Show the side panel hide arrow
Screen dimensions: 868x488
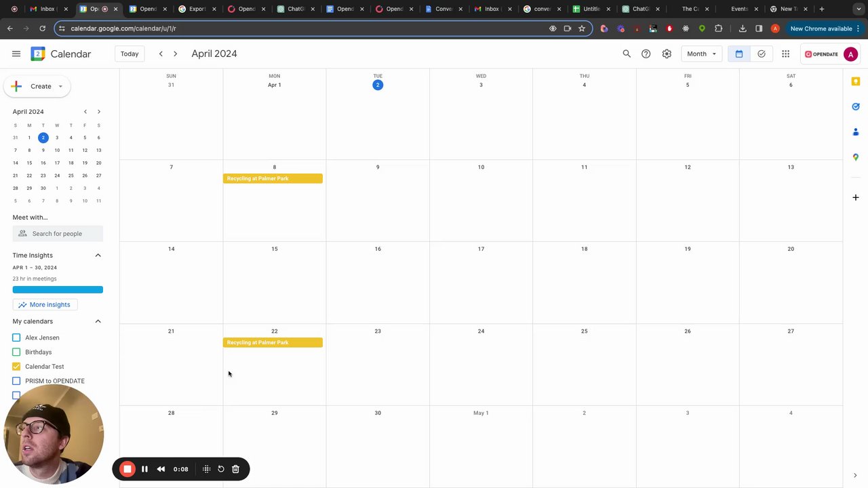855,475
